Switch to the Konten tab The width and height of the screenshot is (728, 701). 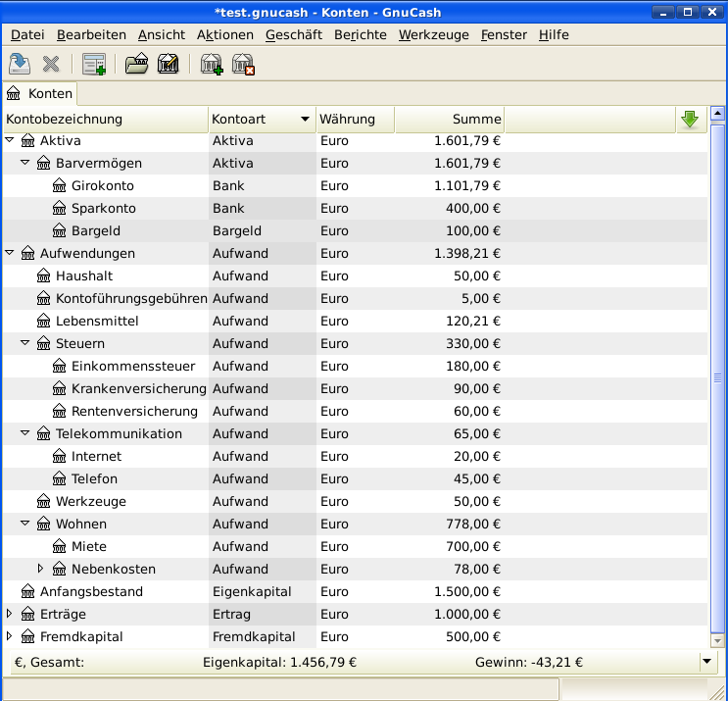(x=40, y=94)
